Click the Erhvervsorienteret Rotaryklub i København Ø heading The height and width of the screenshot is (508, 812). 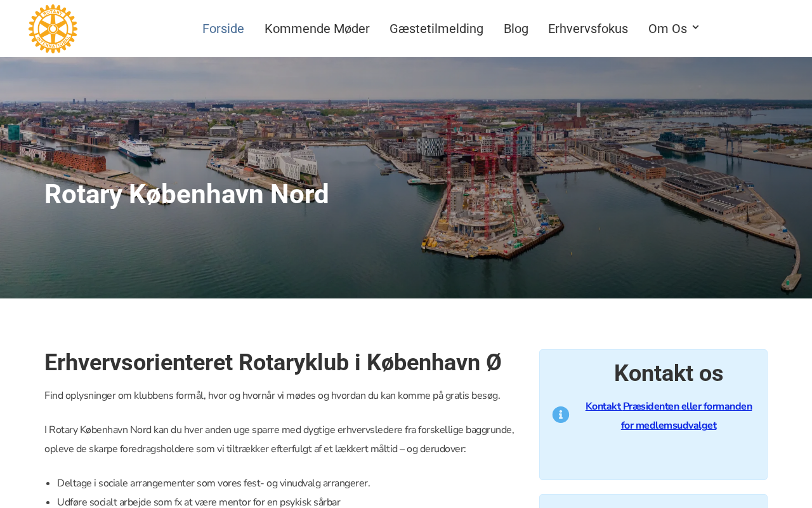point(273,363)
